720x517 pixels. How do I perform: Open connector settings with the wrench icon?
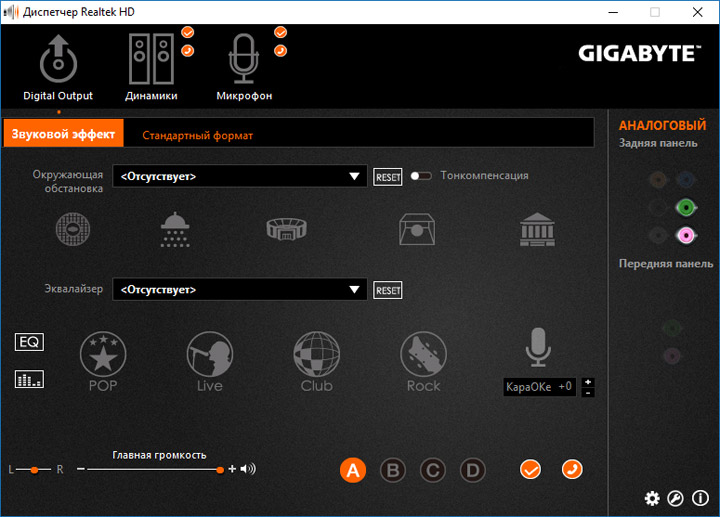pyautogui.click(x=675, y=498)
